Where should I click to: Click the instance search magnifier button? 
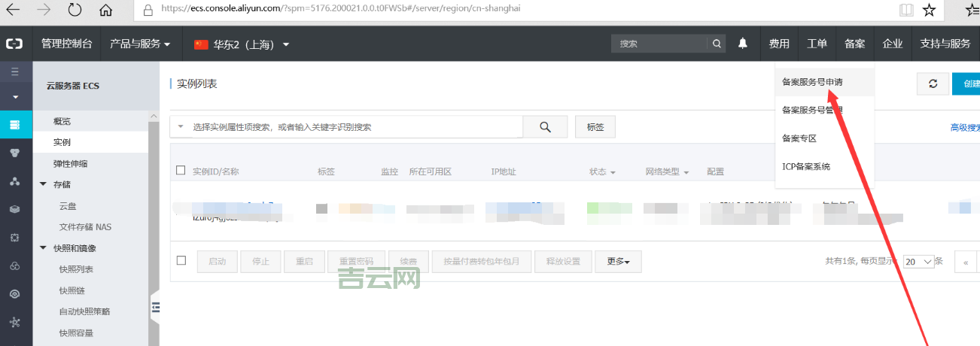[x=545, y=127]
